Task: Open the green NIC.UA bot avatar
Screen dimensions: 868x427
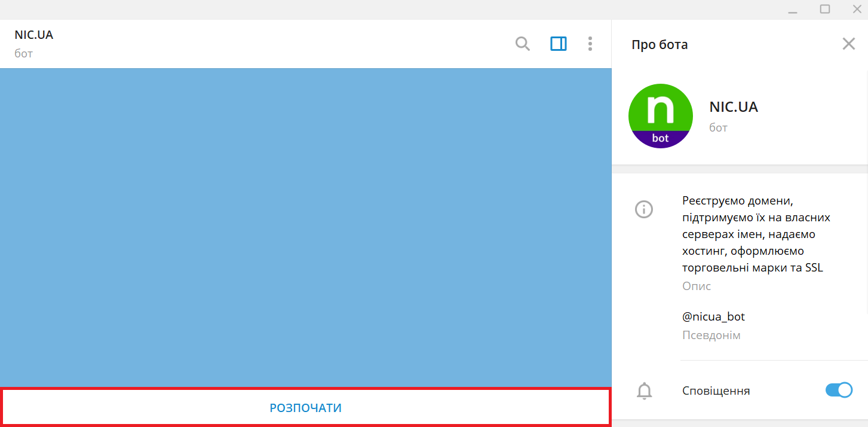Action: [x=660, y=116]
